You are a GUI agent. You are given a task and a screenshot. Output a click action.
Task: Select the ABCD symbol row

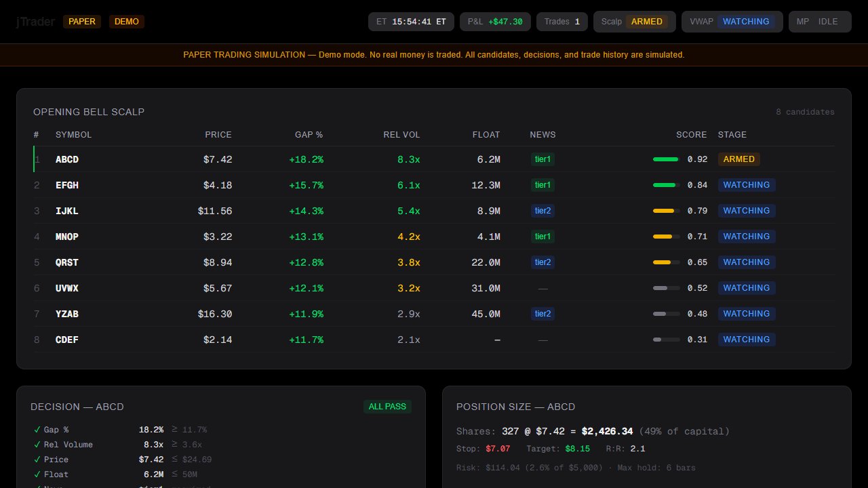(x=434, y=159)
